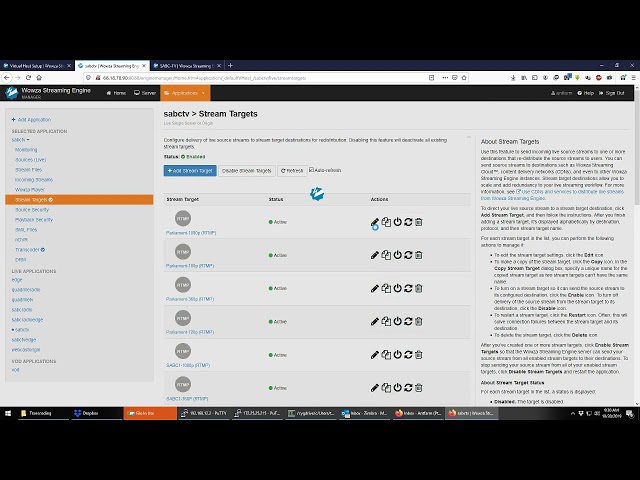The width and height of the screenshot is (640, 480).
Task: Edit the Parliament-720p stream target
Action: pyautogui.click(x=375, y=322)
